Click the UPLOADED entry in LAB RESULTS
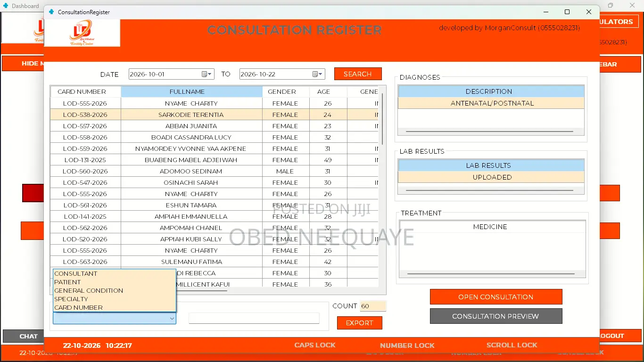 point(491,177)
